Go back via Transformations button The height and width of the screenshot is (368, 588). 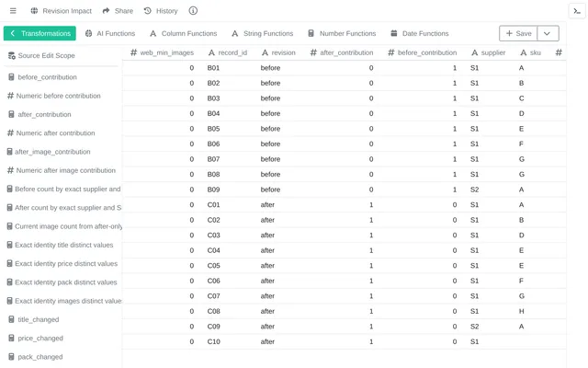(x=40, y=33)
